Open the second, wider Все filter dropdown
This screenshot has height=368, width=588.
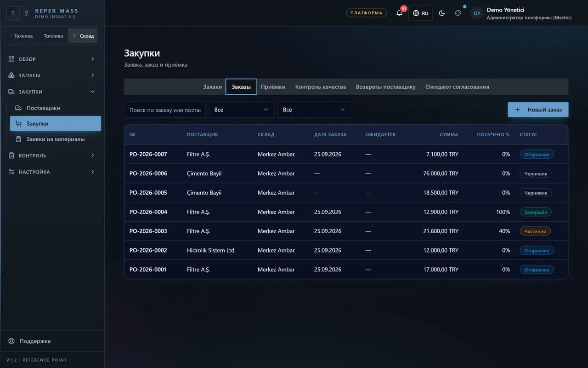coord(314,110)
